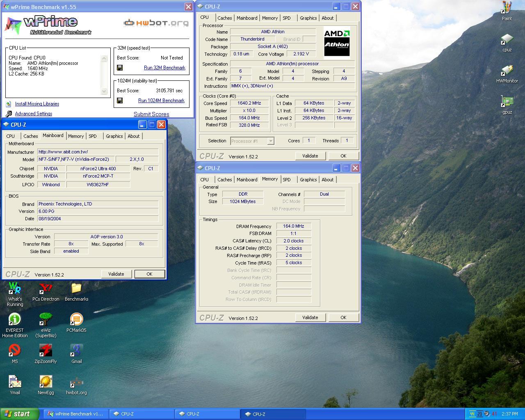This screenshot has width=525, height=420.
Task: Click the Manufacturer URL field
Action: (x=98, y=152)
